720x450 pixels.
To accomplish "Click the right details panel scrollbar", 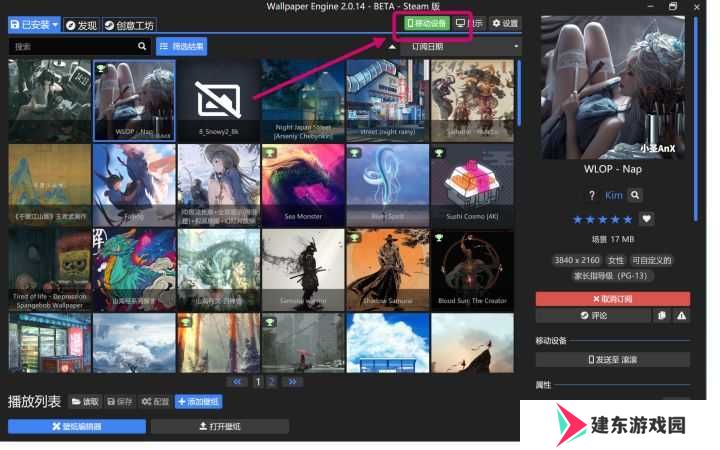I will 696,119.
